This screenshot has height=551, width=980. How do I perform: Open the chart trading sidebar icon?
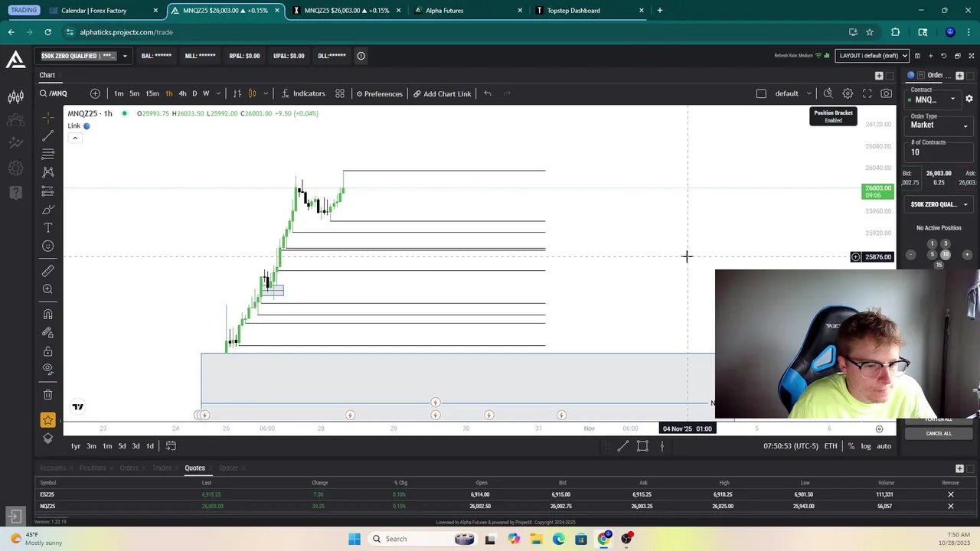coord(15,96)
